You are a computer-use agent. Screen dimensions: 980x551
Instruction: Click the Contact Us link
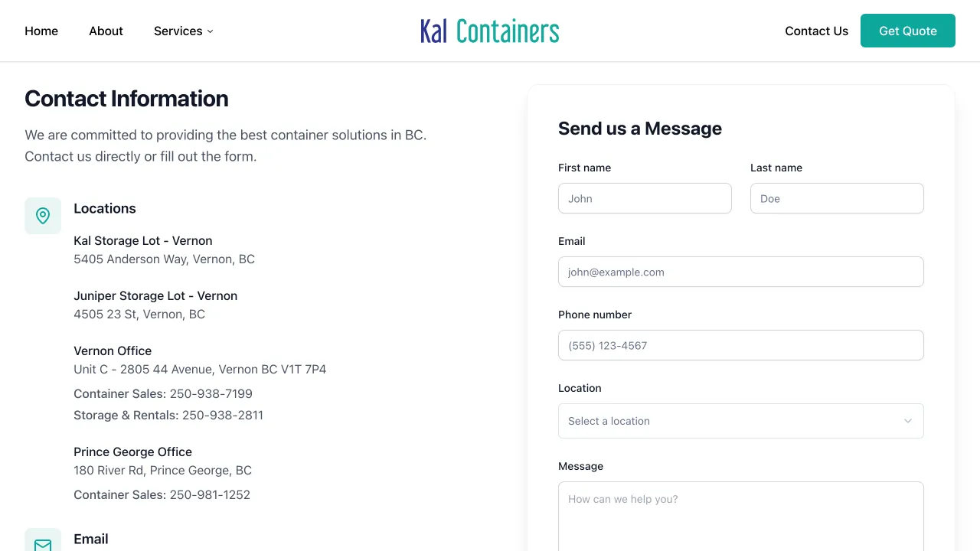click(x=816, y=31)
